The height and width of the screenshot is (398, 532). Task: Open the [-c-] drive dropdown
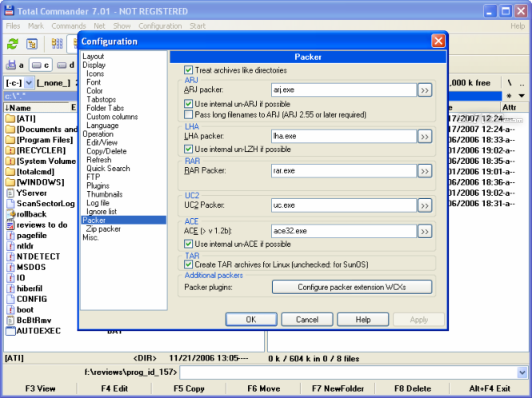[29, 82]
